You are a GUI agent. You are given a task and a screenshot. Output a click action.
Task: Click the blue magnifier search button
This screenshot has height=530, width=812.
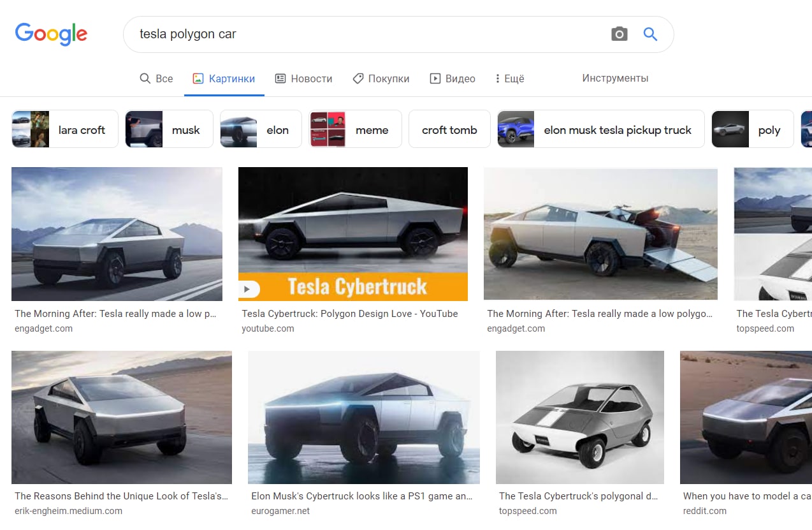(x=650, y=34)
